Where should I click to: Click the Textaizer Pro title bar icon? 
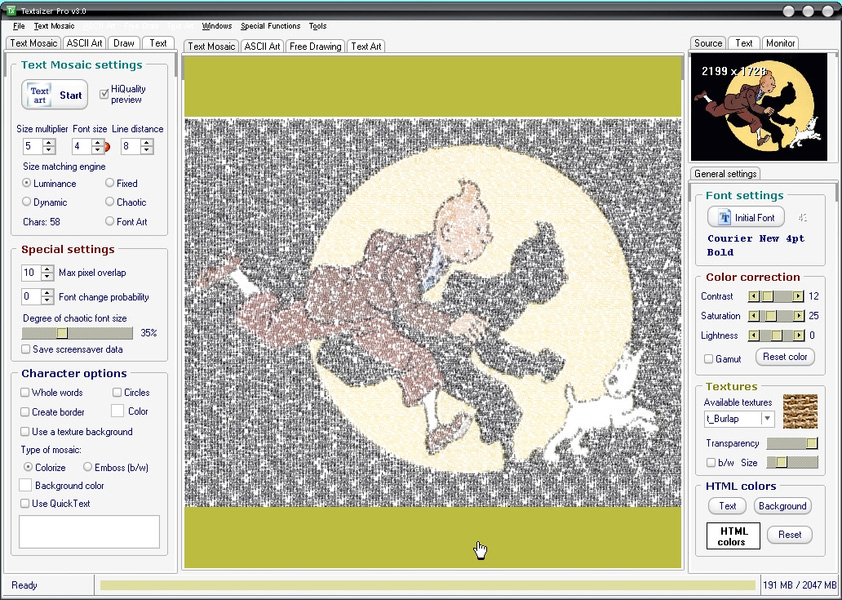click(10, 10)
